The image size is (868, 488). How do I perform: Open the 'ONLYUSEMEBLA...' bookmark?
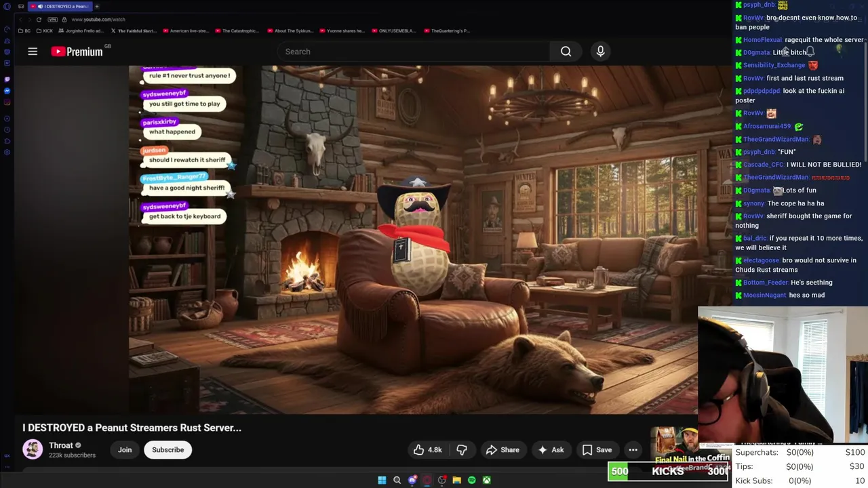[x=393, y=30]
